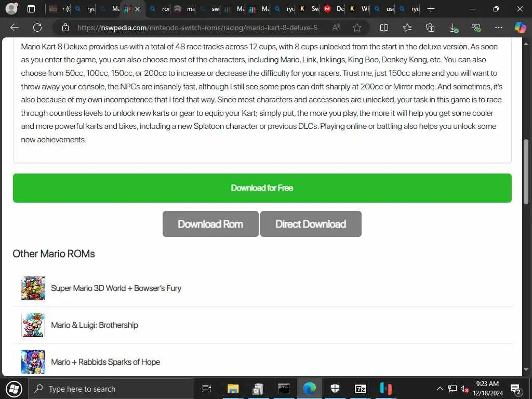The width and height of the screenshot is (532, 399).
Task: Click Mario + Rabbids cover thumbnail
Action: click(x=33, y=362)
